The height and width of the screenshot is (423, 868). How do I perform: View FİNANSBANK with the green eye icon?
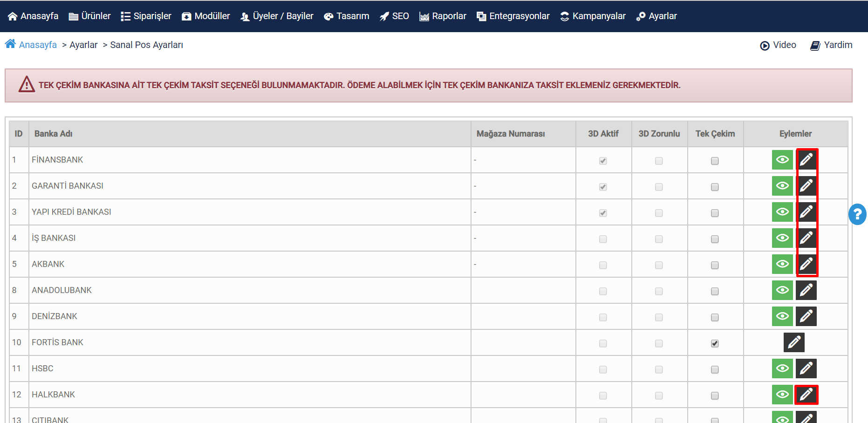coord(783,160)
